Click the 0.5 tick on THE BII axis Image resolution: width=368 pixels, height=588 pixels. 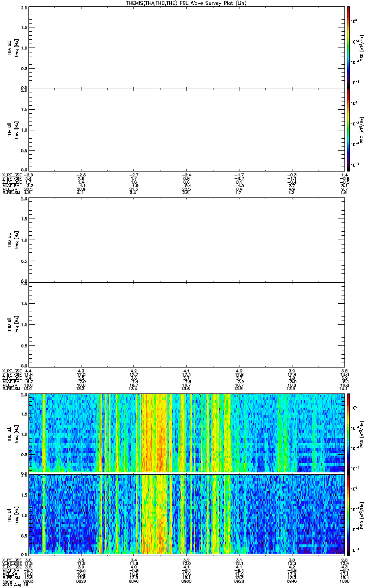(x=24, y=535)
